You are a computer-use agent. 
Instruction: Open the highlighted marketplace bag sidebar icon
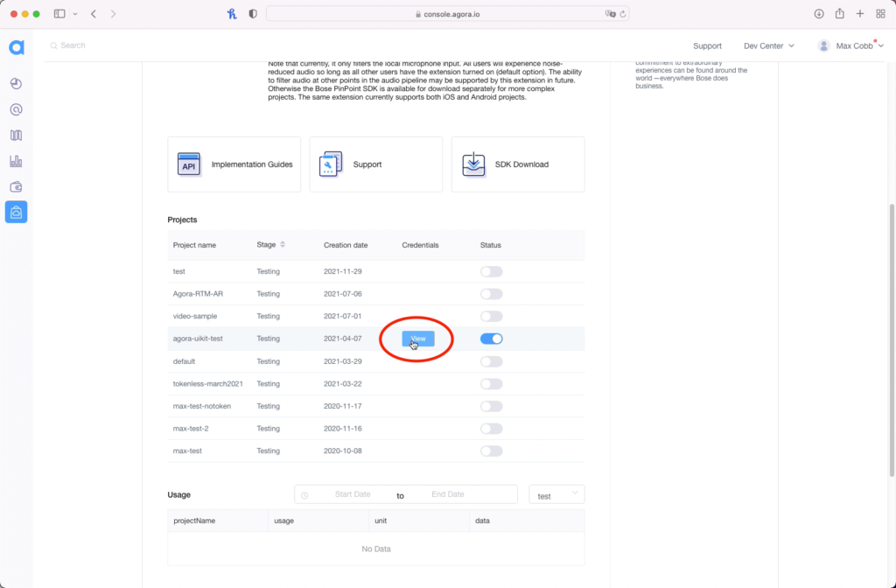point(16,212)
